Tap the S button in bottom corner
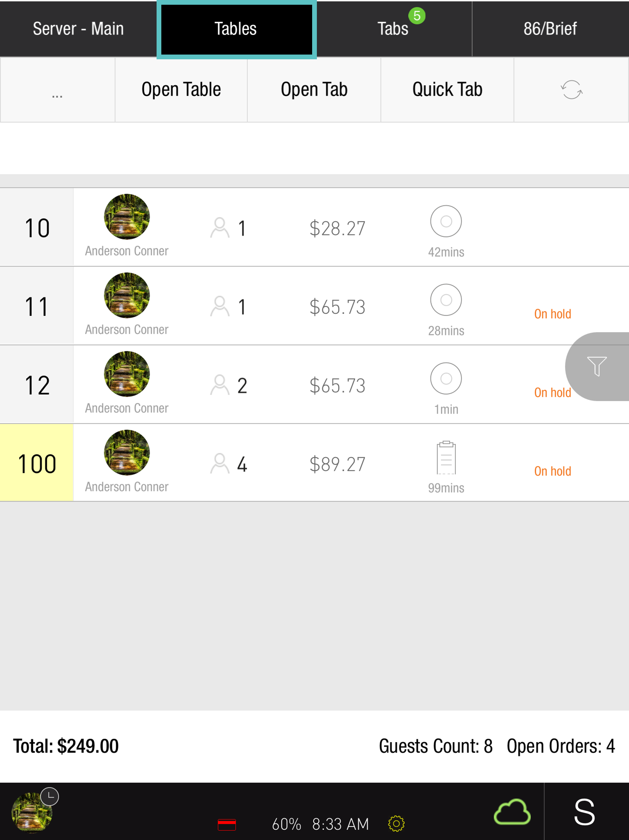This screenshot has width=629, height=840. [584, 812]
